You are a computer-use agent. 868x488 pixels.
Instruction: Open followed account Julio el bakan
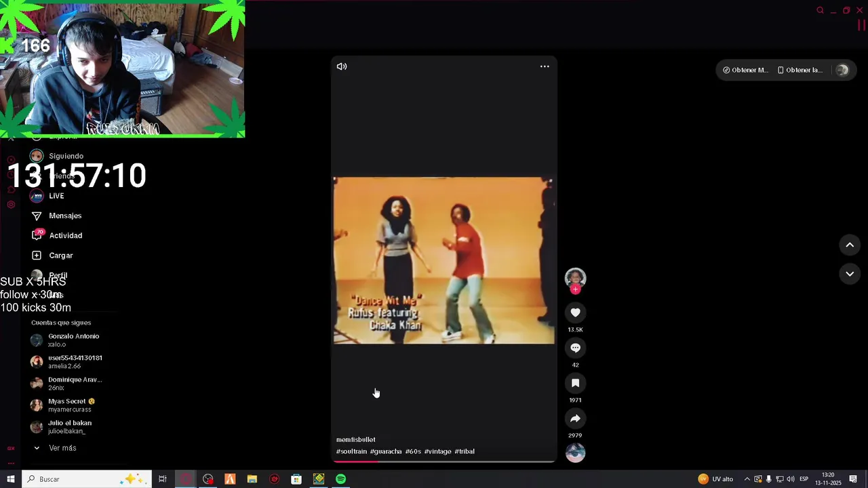[61, 427]
